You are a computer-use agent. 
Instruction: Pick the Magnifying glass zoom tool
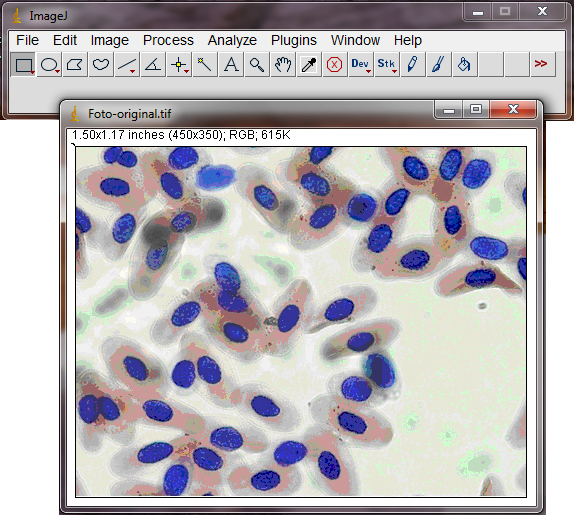pos(257,65)
